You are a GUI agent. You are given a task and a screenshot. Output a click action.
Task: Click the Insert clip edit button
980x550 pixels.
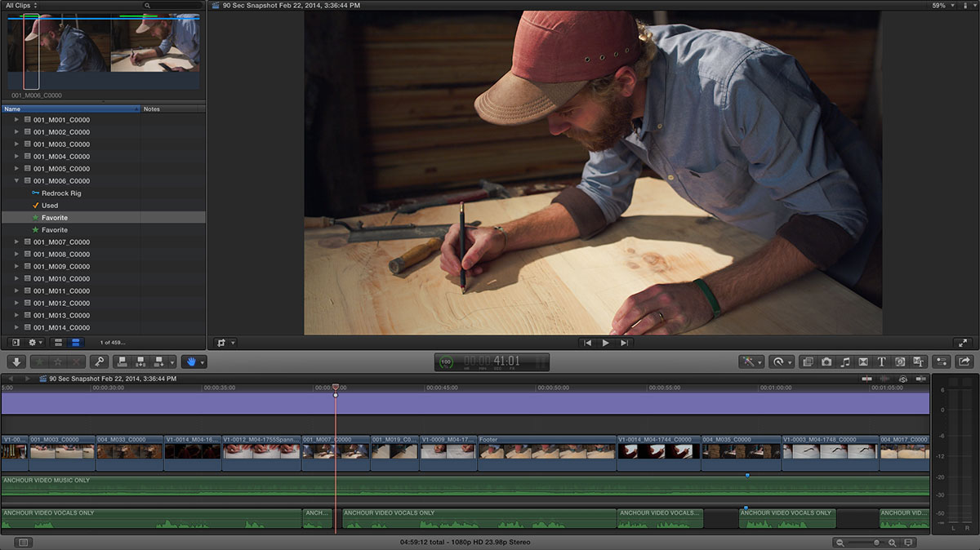pos(140,361)
